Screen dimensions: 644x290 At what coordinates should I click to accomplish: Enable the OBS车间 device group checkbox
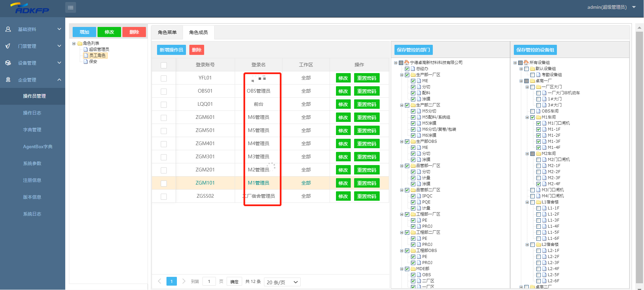(x=533, y=111)
